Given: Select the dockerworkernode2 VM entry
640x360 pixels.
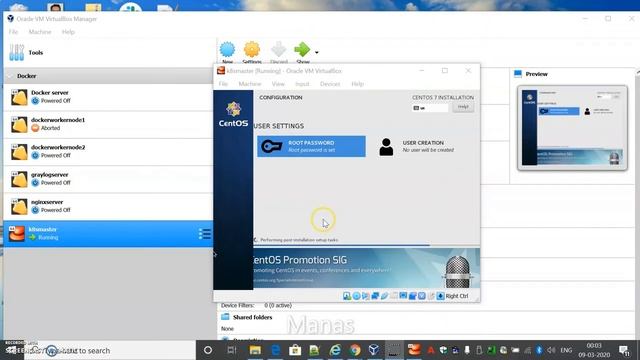Looking at the screenshot, I should pos(108,152).
